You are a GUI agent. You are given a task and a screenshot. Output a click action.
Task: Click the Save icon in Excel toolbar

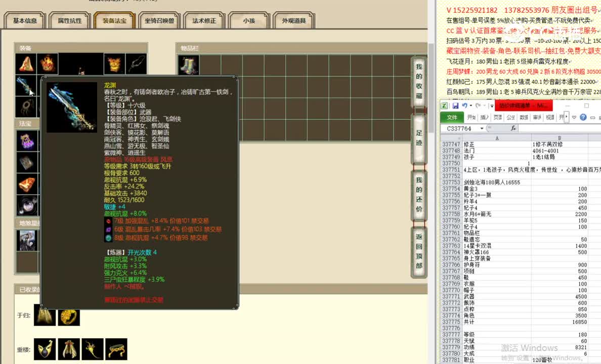pos(456,105)
